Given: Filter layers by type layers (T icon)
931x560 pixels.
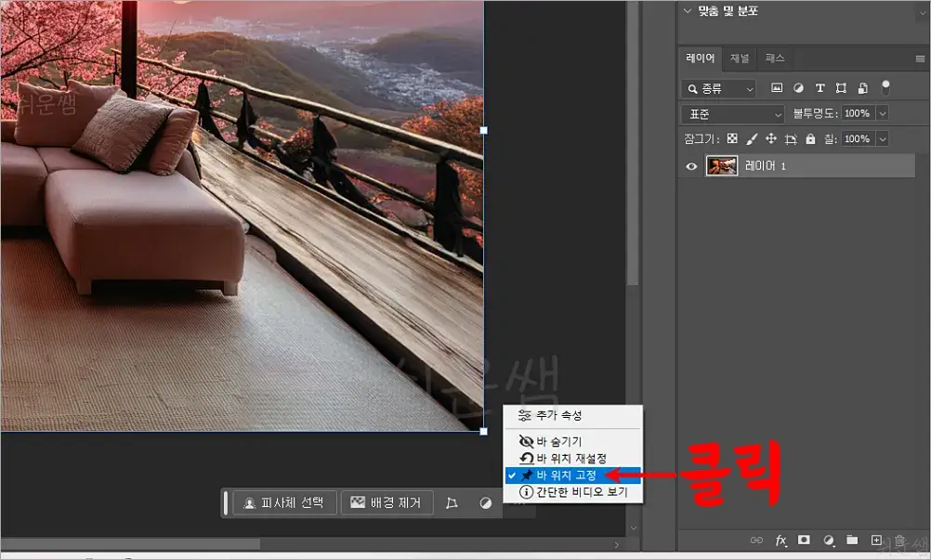Looking at the screenshot, I should [x=820, y=87].
